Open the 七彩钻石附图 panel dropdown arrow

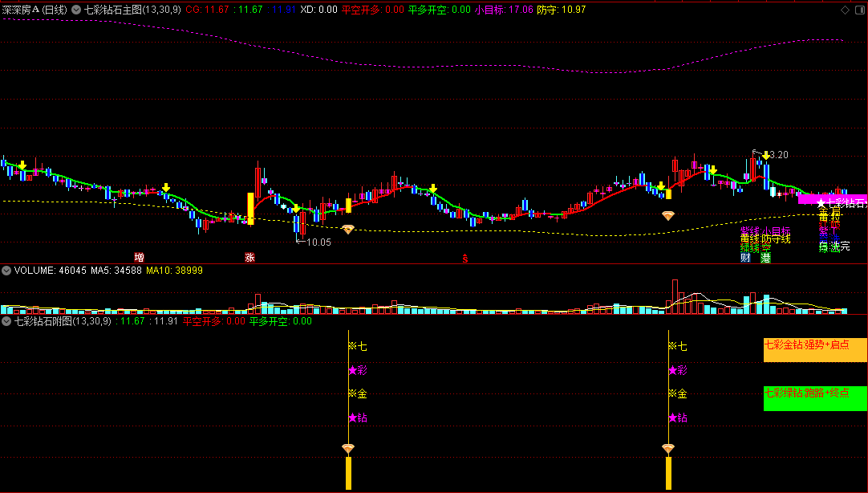[6, 321]
